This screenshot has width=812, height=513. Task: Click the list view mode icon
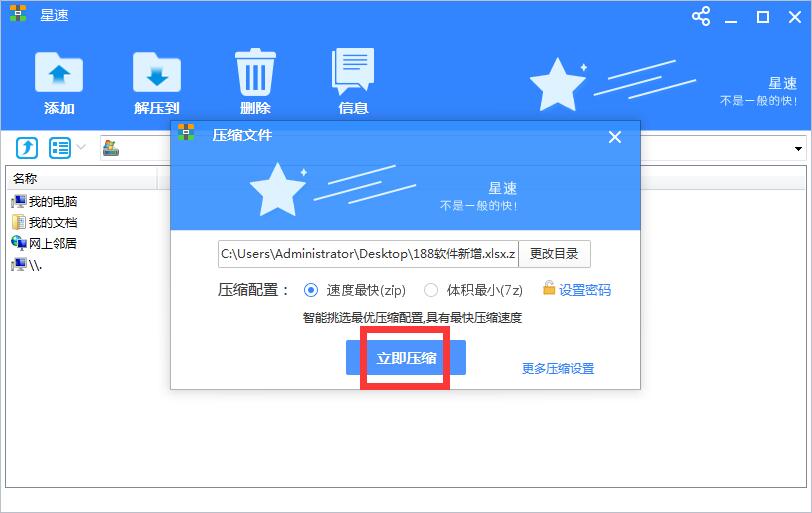pyautogui.click(x=60, y=148)
